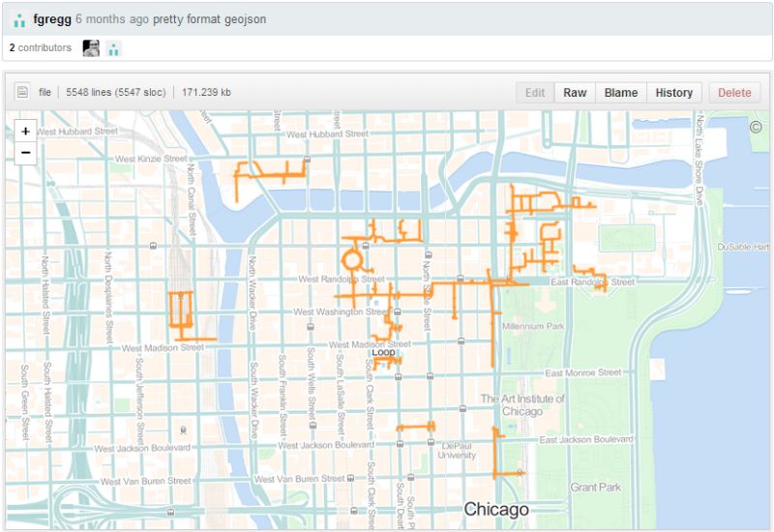Click the '6 months ago' timestamp
The width and height of the screenshot is (774, 532).
pyautogui.click(x=112, y=19)
